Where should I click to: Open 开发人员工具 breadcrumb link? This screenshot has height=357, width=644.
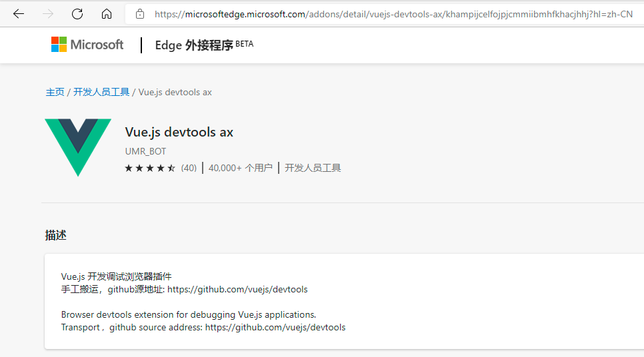pyautogui.click(x=101, y=92)
